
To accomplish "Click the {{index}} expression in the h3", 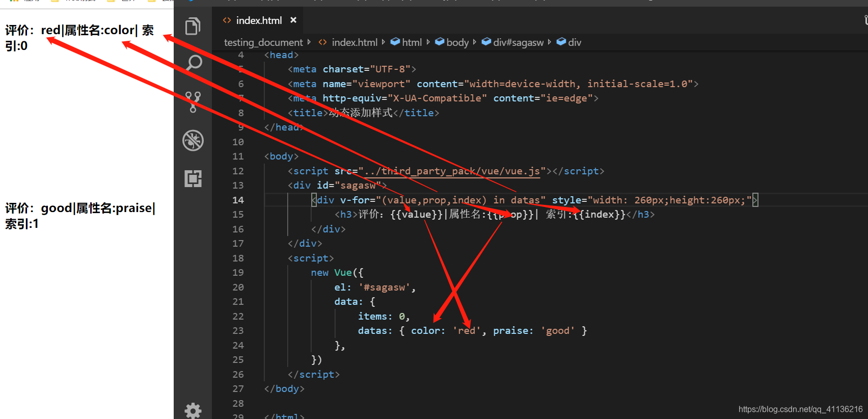I will (x=600, y=215).
